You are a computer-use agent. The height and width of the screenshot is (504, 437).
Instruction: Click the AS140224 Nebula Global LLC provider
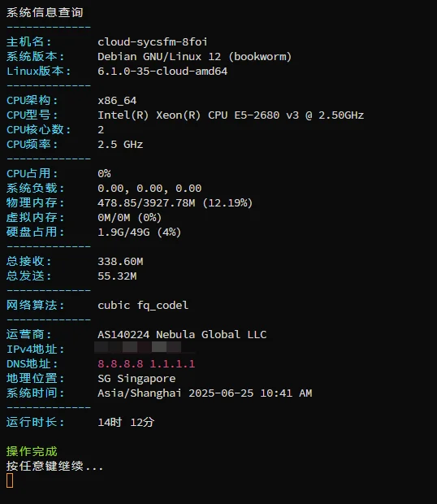pos(182,335)
